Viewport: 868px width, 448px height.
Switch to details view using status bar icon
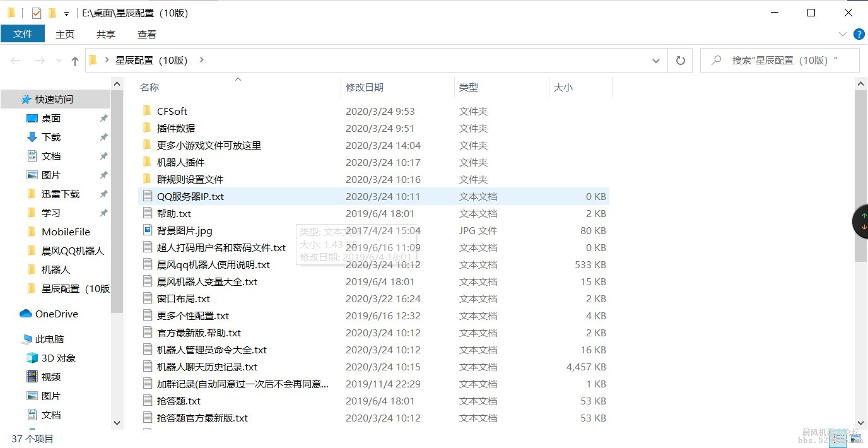tap(838, 439)
